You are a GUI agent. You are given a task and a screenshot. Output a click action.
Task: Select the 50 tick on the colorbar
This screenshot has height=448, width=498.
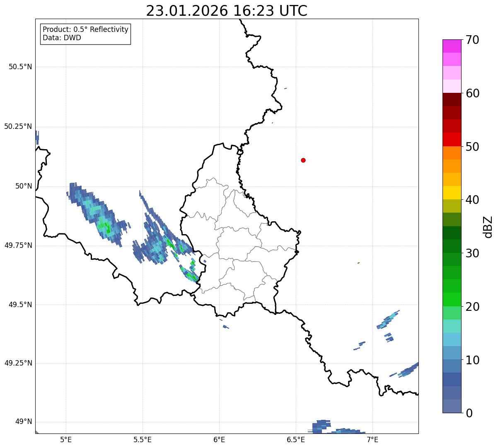[472, 147]
